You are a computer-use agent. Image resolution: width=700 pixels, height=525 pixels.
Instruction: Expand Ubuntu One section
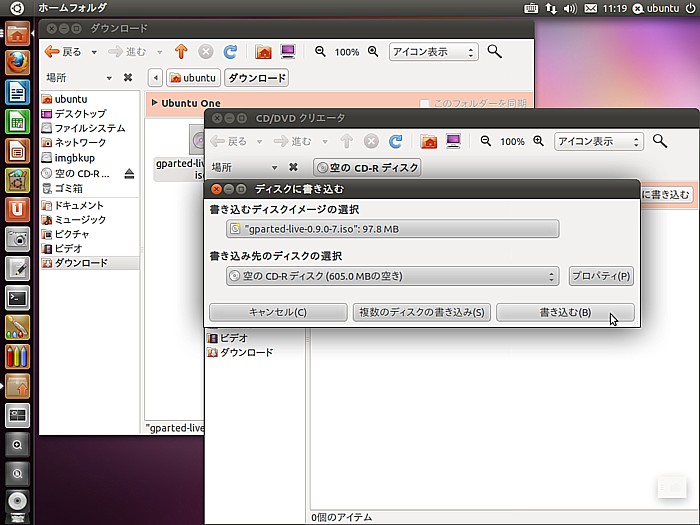154,103
